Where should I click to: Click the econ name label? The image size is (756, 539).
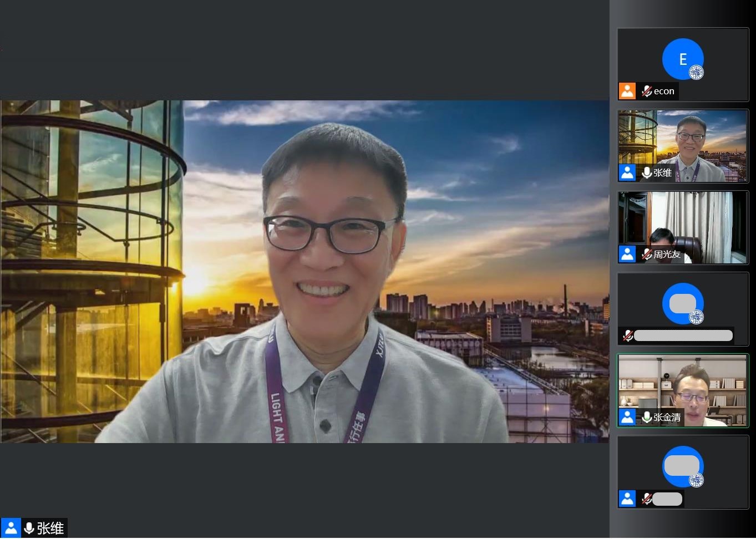(x=664, y=91)
